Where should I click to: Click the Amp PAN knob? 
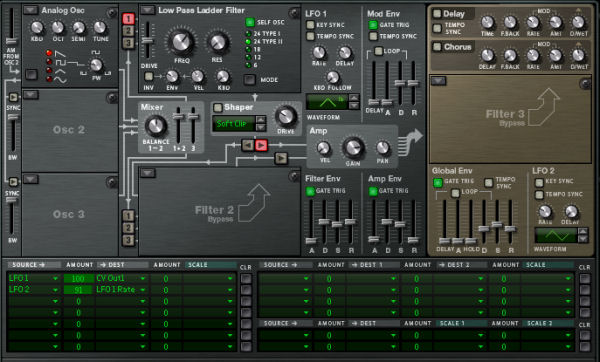[382, 148]
